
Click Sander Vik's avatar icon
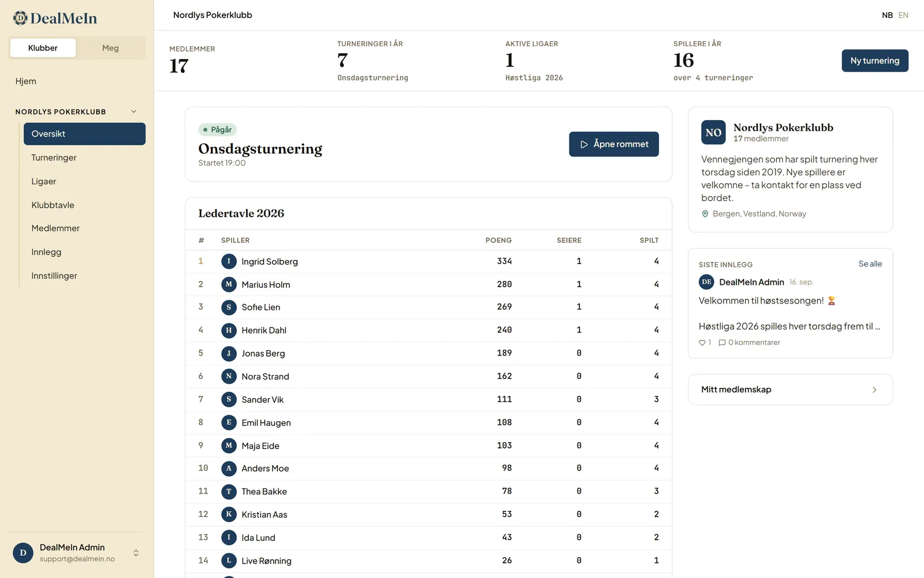[229, 399]
